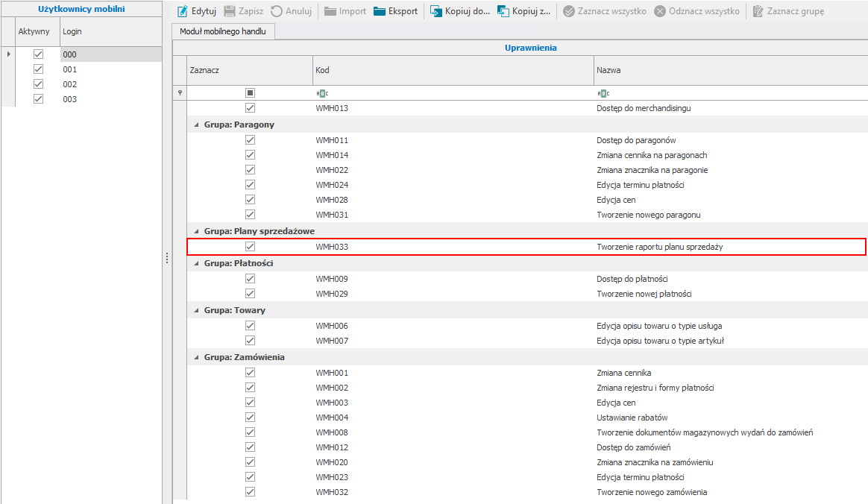Viewport: 868px width, 504px height.
Task: Click the Zaznacz grupę icon
Action: [x=758, y=11]
